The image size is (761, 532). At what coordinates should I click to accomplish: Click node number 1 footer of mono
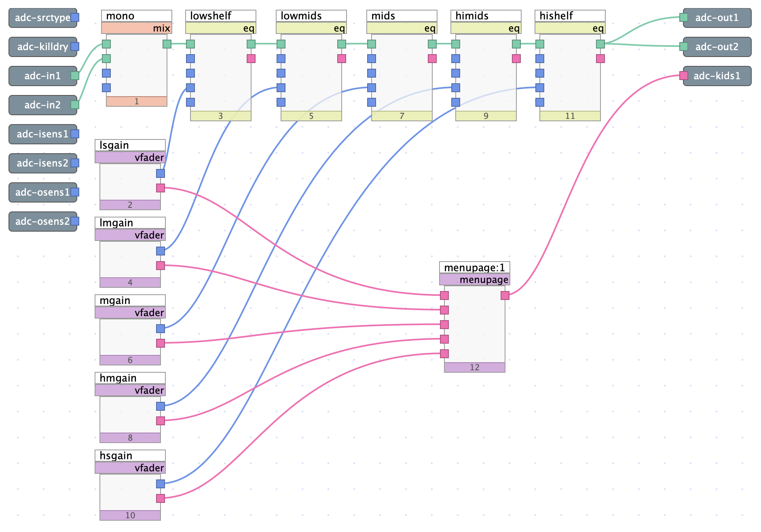pos(137,101)
